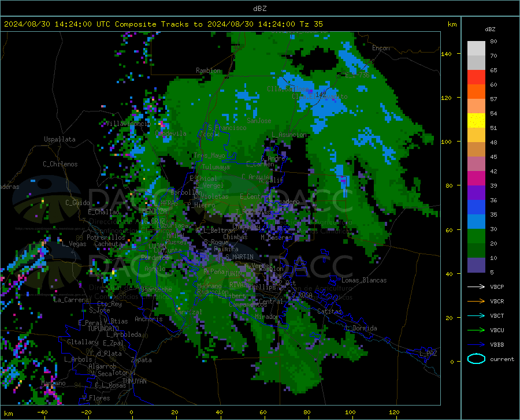Click the C_Guido place label

[x=77, y=203]
